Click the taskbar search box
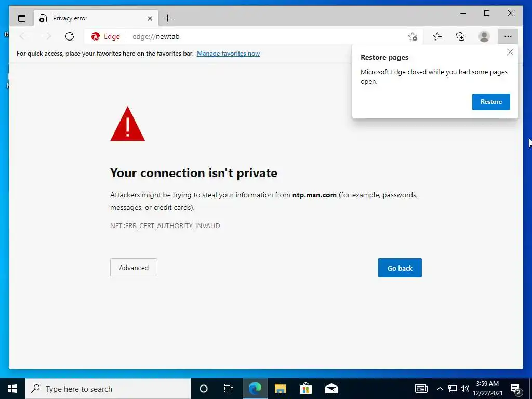The width and height of the screenshot is (532, 399). pyautogui.click(x=108, y=389)
